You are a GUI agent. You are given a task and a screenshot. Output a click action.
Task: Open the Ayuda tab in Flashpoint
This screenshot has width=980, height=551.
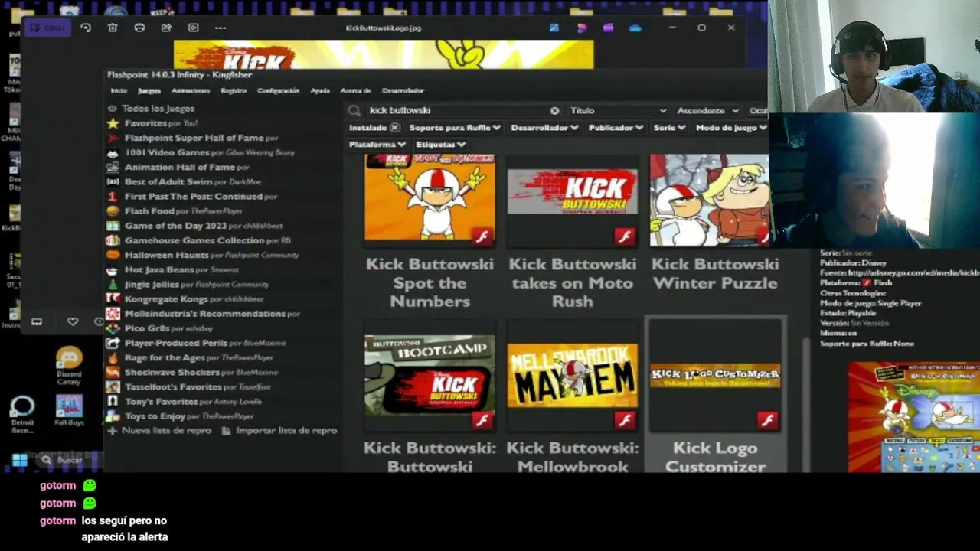[320, 90]
